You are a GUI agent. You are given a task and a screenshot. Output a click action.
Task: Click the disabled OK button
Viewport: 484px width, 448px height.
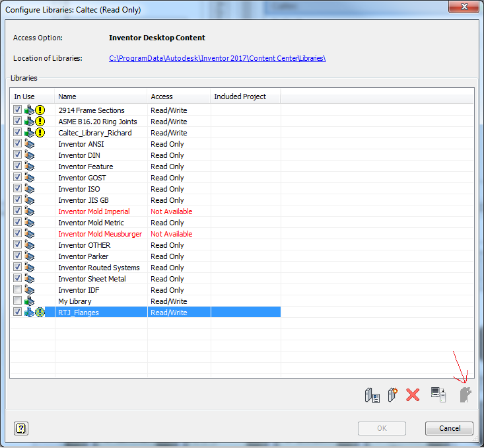pyautogui.click(x=382, y=428)
